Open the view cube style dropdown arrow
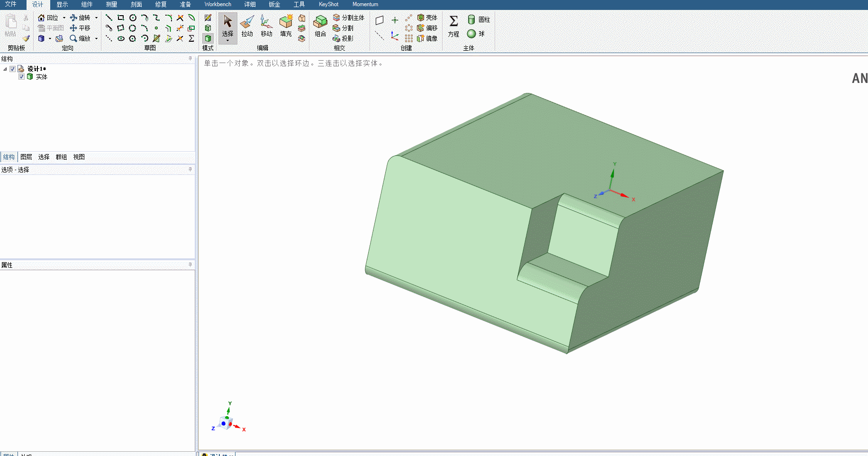This screenshot has height=456, width=868. 50,38
